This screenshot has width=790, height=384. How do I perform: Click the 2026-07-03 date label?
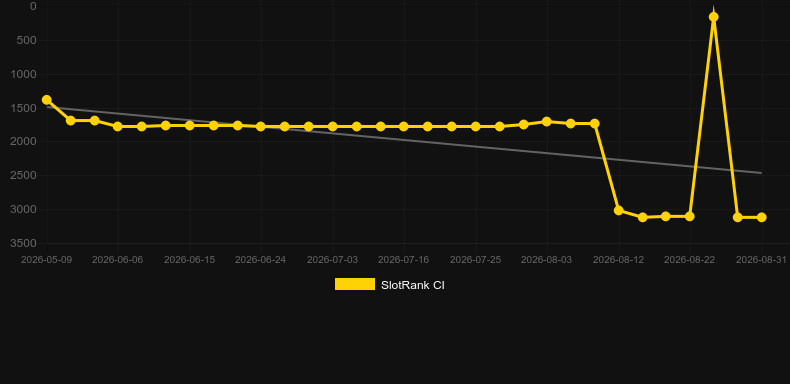pyautogui.click(x=333, y=260)
